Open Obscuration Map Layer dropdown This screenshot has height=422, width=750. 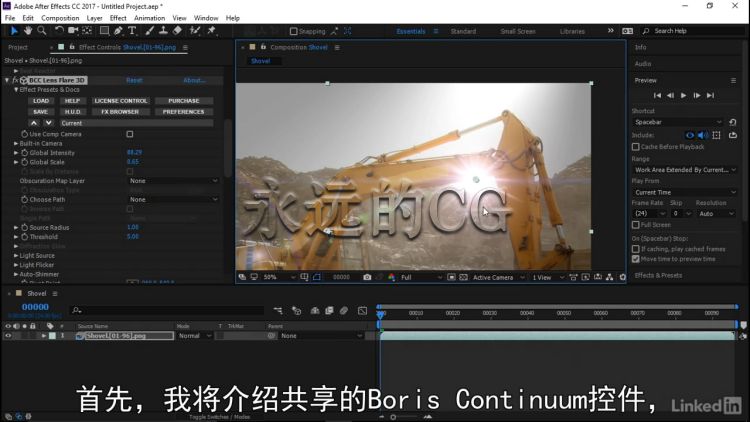coord(173,181)
